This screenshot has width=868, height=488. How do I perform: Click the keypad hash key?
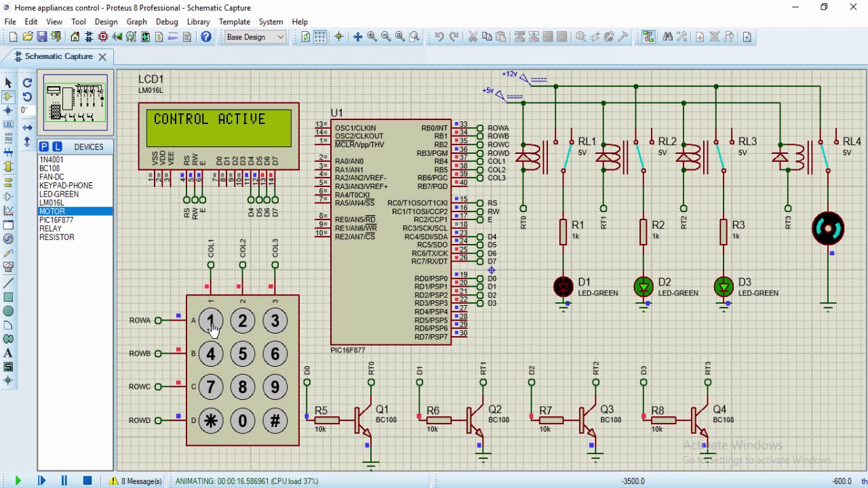pos(275,420)
